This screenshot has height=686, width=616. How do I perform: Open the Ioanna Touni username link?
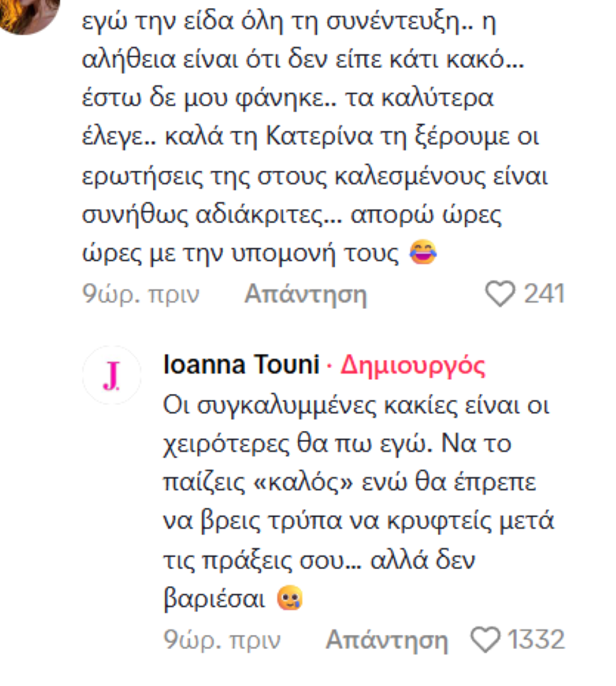pos(241,366)
